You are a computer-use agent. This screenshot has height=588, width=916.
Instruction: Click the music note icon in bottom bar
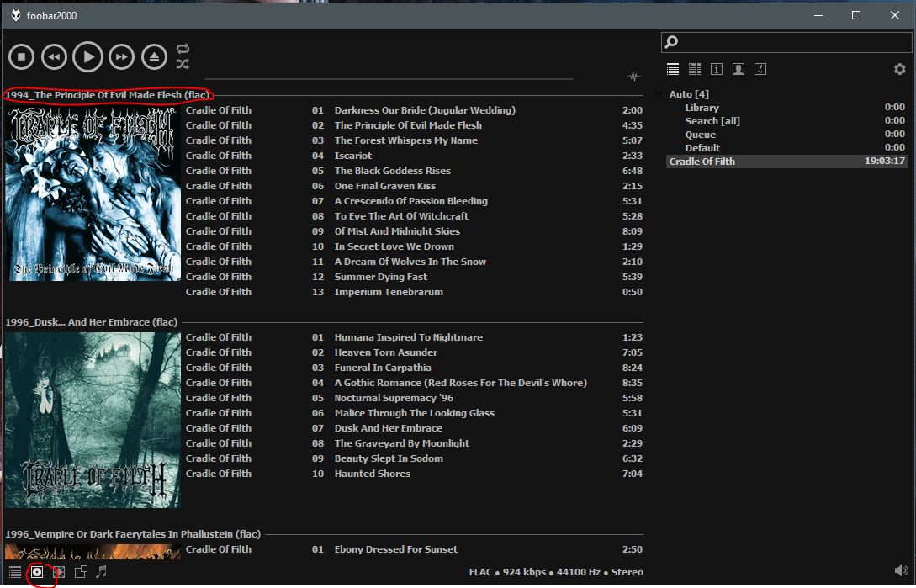pyautogui.click(x=101, y=572)
